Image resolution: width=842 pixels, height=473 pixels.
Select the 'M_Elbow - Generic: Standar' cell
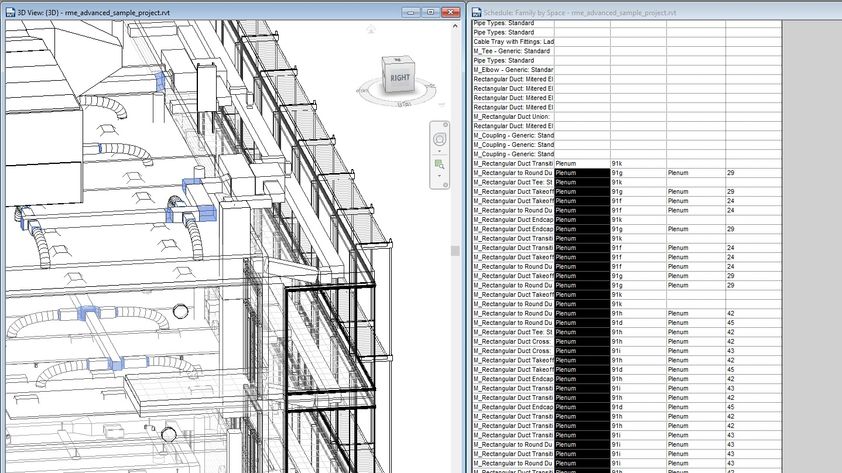[513, 70]
